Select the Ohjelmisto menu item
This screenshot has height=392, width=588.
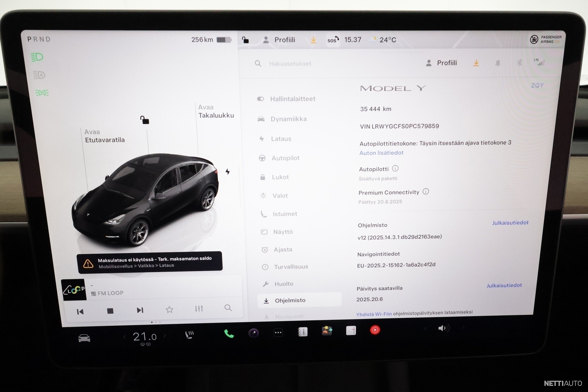[299, 300]
